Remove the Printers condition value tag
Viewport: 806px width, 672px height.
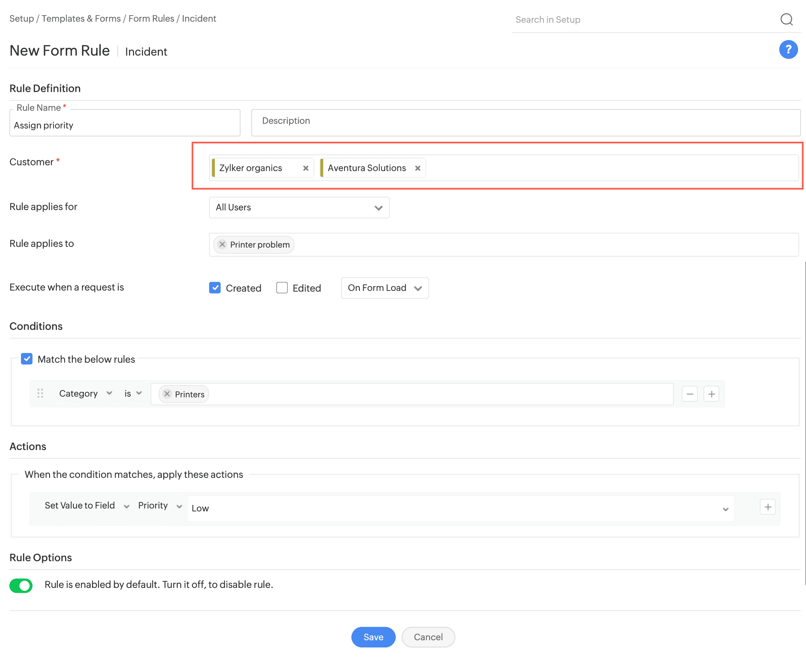[167, 394]
